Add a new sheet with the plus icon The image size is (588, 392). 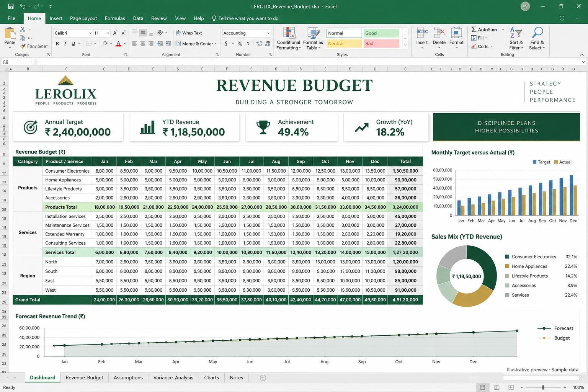(263, 378)
